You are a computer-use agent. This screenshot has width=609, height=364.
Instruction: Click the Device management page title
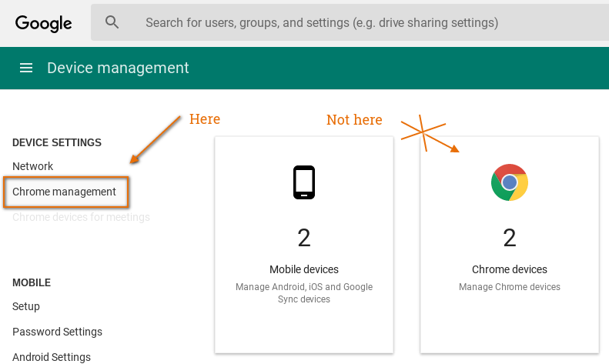point(118,68)
